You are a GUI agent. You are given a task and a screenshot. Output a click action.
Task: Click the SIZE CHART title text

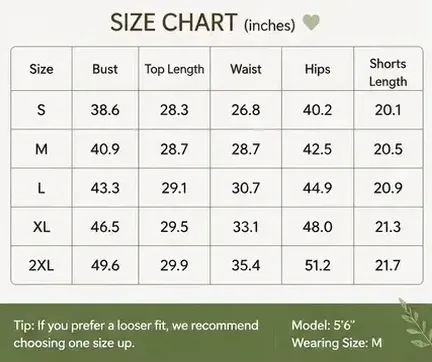pos(173,23)
